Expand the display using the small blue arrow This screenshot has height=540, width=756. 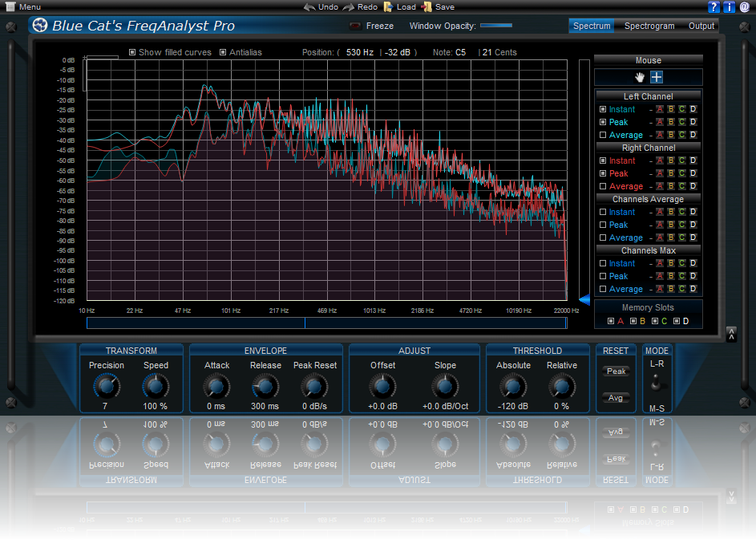[x=586, y=301]
